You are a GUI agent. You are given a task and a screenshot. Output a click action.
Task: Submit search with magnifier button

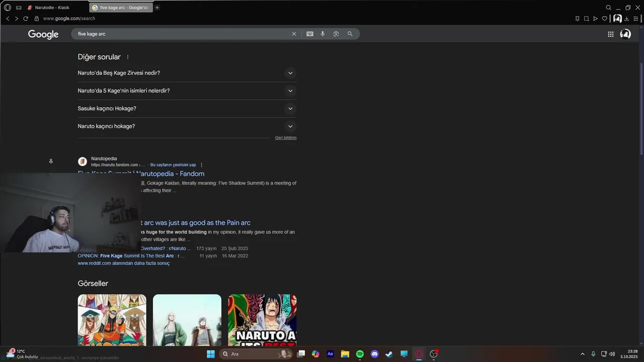(x=350, y=34)
